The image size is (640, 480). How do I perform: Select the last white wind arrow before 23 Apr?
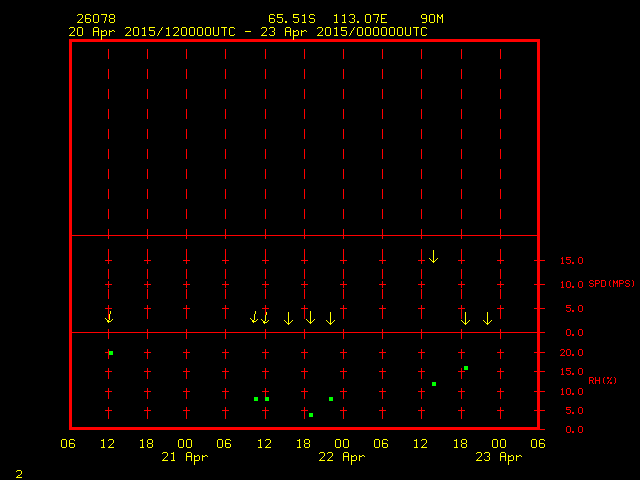pyautogui.click(x=487, y=318)
